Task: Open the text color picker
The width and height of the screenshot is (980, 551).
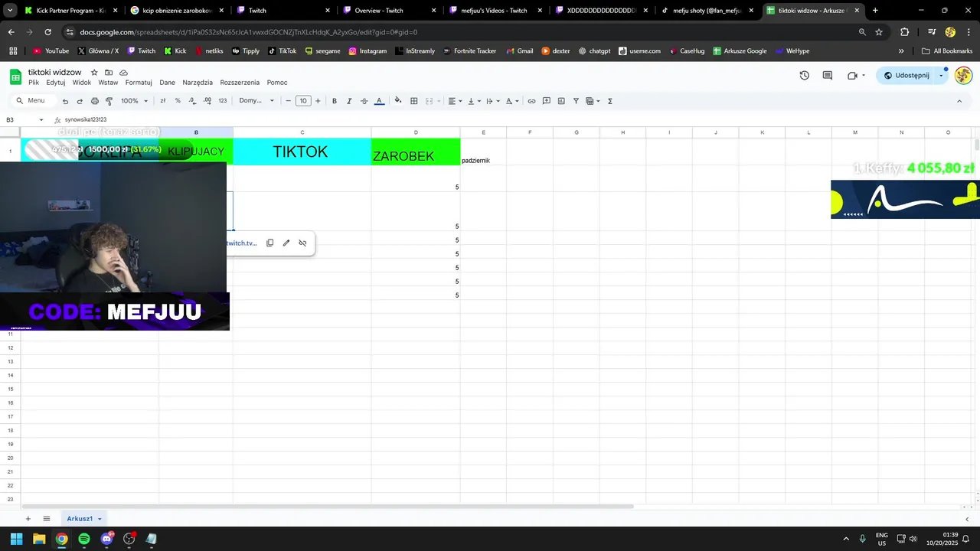Action: tap(379, 101)
